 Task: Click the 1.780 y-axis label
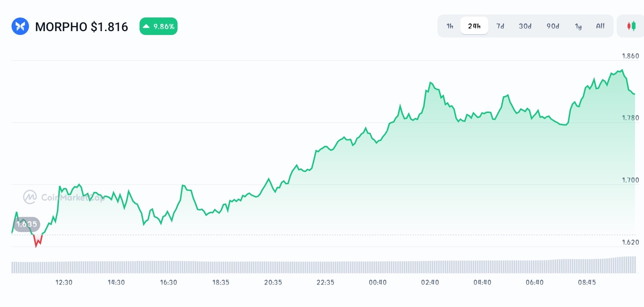tap(630, 118)
